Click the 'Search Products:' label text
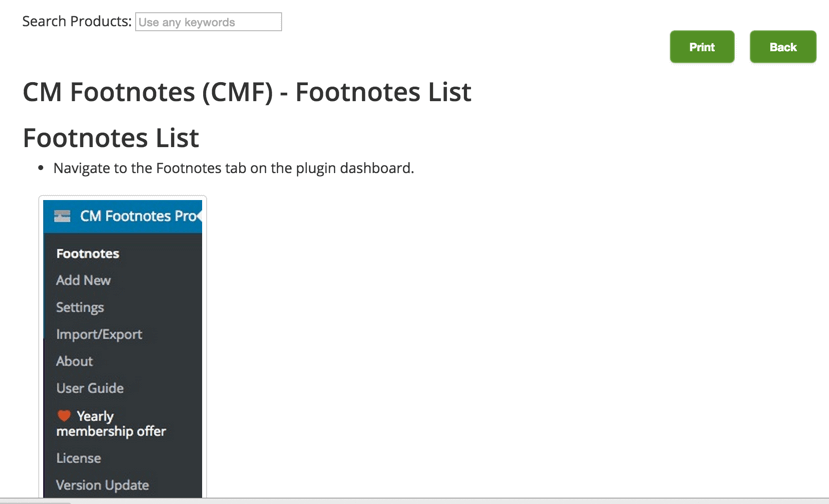The height and width of the screenshot is (504, 829). (77, 21)
